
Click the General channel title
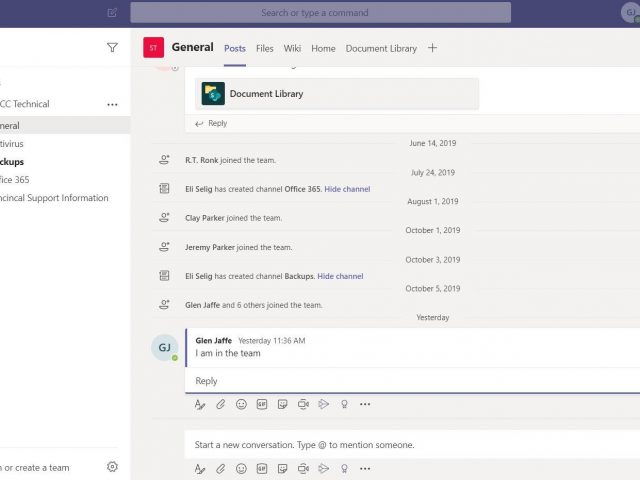[x=192, y=47]
